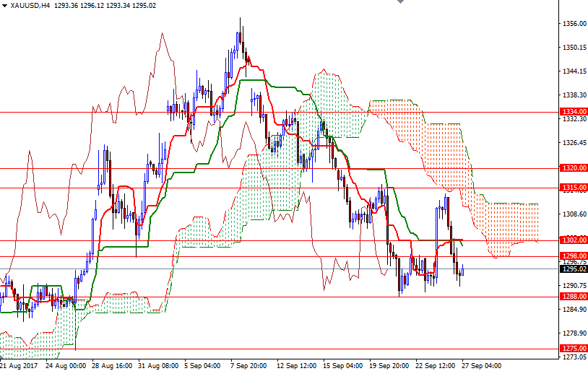This screenshot has height=371, width=588.
Task: Select the 1334.00 red price level label
Action: (573, 112)
